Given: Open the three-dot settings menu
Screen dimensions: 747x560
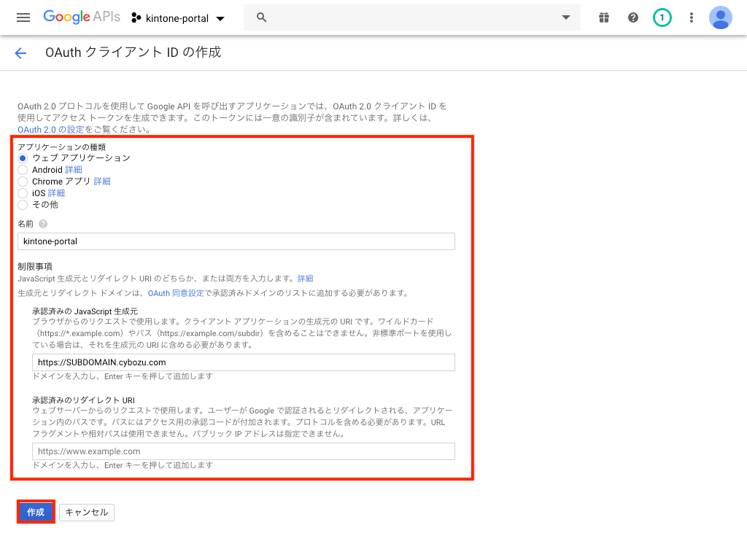Looking at the screenshot, I should click(x=692, y=17).
